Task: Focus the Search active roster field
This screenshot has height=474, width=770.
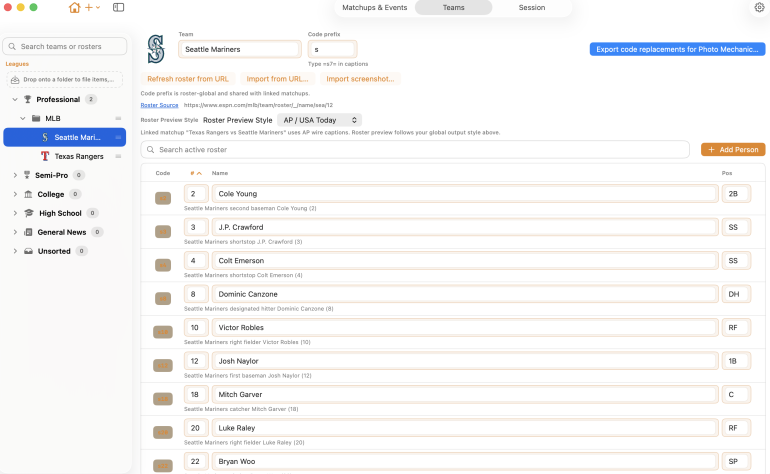Action: click(x=415, y=149)
